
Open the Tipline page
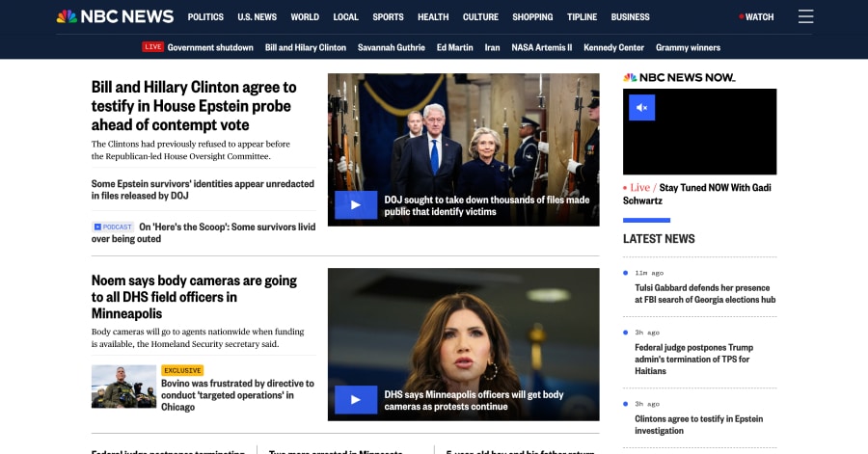point(582,17)
